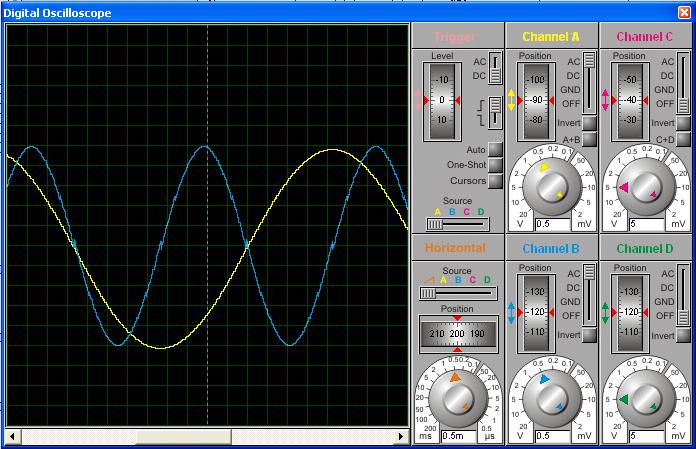Click the Channel D Position dial
The width and height of the screenshot is (696, 449).
click(x=630, y=314)
